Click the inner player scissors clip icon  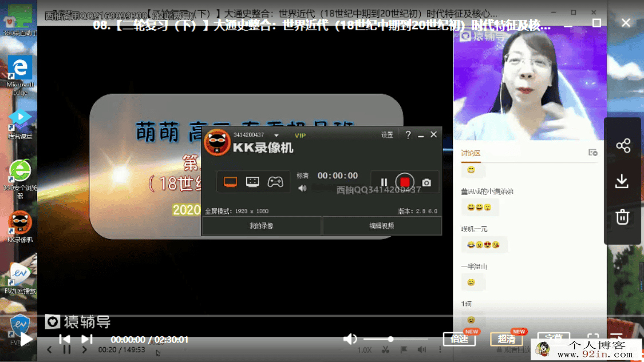[385, 349]
